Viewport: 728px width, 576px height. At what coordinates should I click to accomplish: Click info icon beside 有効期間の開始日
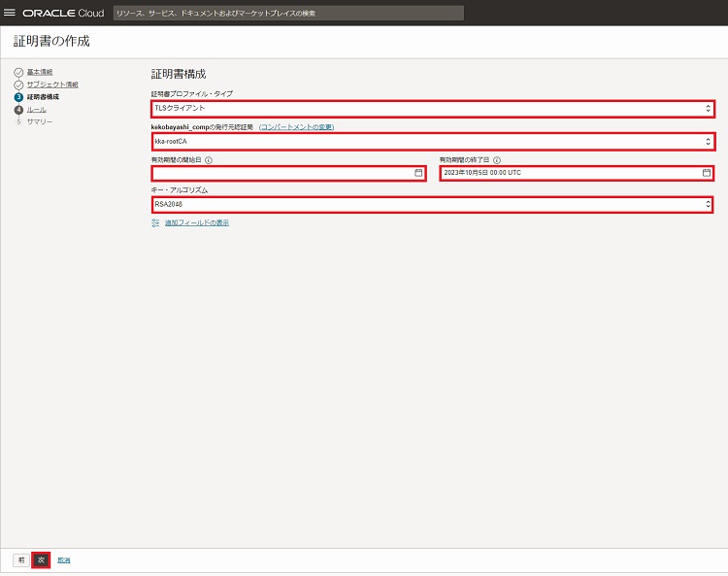pos(209,159)
